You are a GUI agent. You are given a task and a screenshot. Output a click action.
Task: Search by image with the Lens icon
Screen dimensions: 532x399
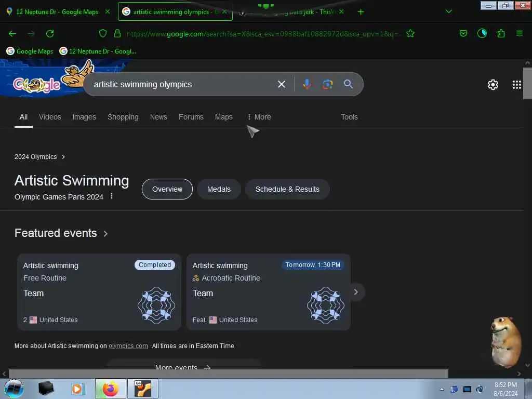click(327, 84)
